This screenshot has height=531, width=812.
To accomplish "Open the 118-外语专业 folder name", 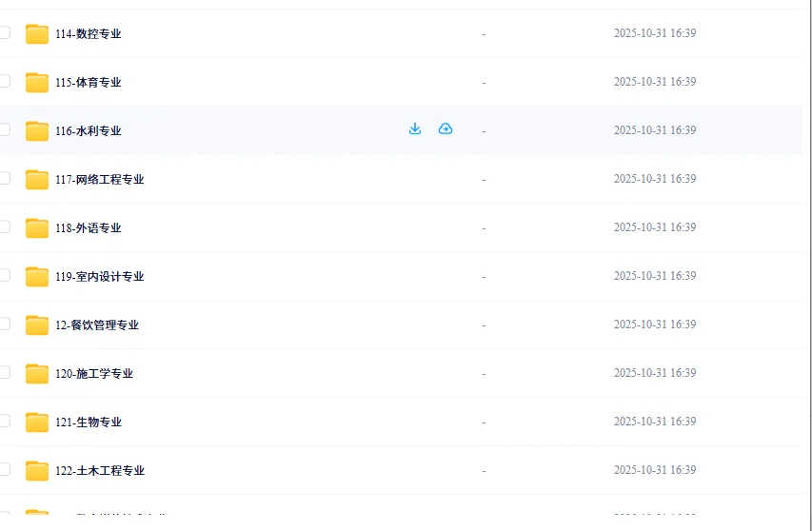I will [88, 228].
